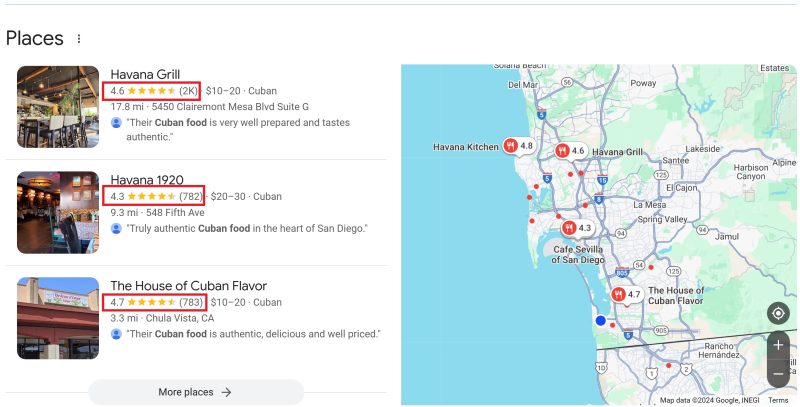Open the Places more options menu
The width and height of the screenshot is (800, 407).
(79, 39)
